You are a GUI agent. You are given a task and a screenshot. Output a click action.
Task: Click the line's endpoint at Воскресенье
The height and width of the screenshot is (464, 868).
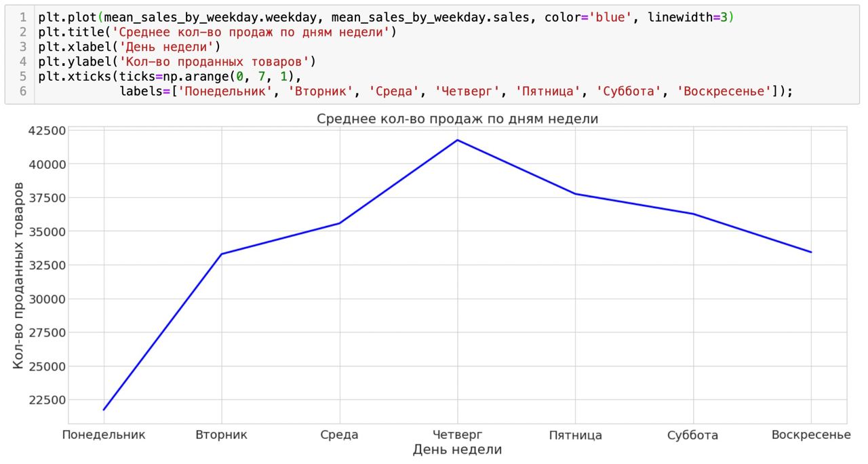pos(811,252)
